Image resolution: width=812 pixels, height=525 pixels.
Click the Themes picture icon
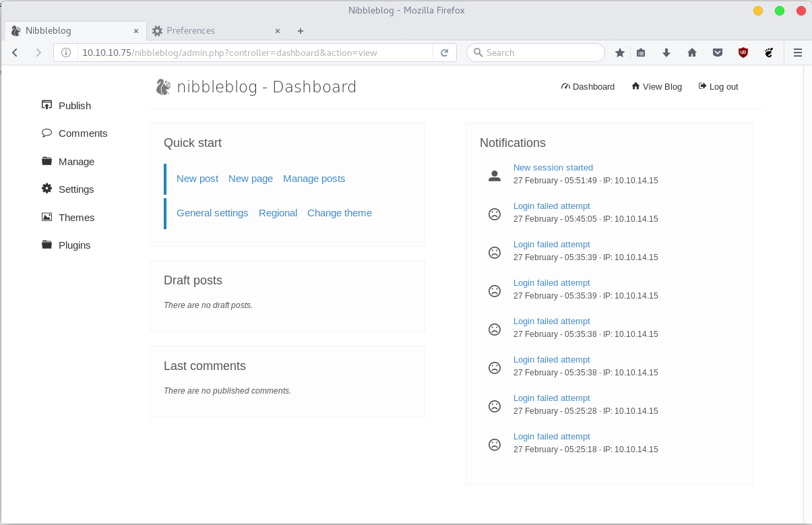click(x=46, y=217)
